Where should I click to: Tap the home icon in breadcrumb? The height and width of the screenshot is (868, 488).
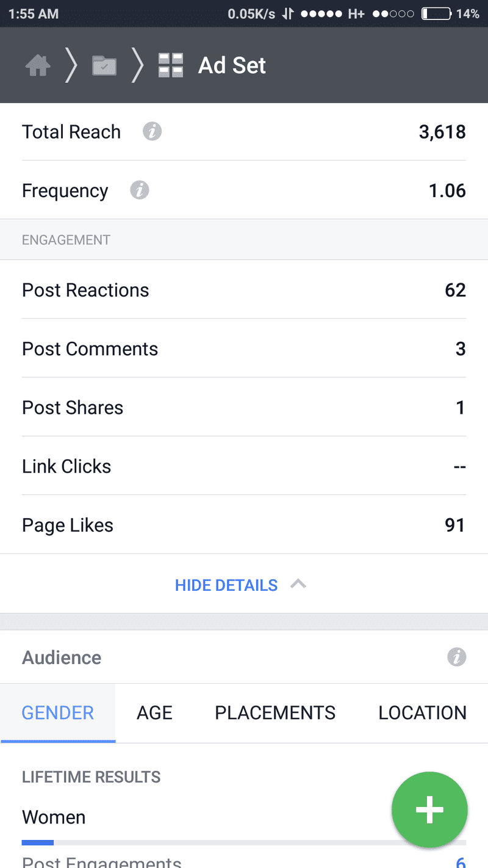tap(37, 65)
